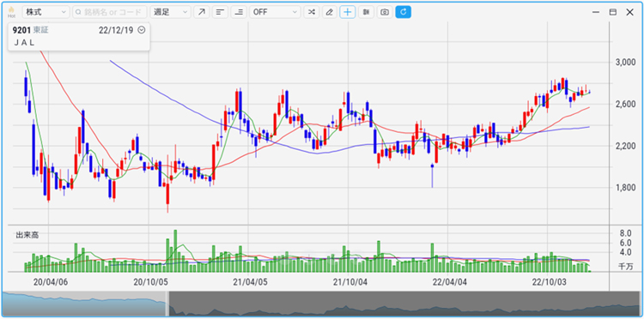Click the left-aligned lines toolbar icon
The height and width of the screenshot is (319, 644).
220,12
